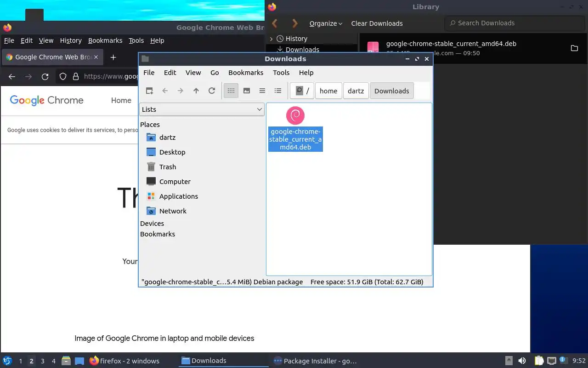Image resolution: width=588 pixels, height=368 pixels.
Task: Expand the History tree in Library
Action: coord(271,39)
